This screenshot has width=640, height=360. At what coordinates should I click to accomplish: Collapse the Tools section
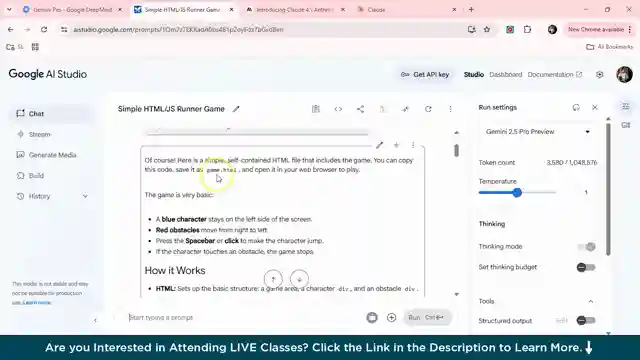pyautogui.click(x=590, y=301)
